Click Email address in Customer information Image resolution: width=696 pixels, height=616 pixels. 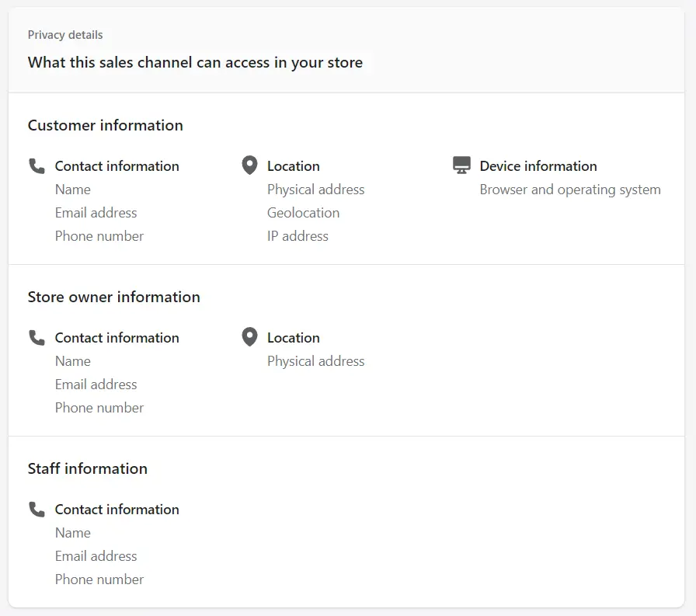pos(96,213)
